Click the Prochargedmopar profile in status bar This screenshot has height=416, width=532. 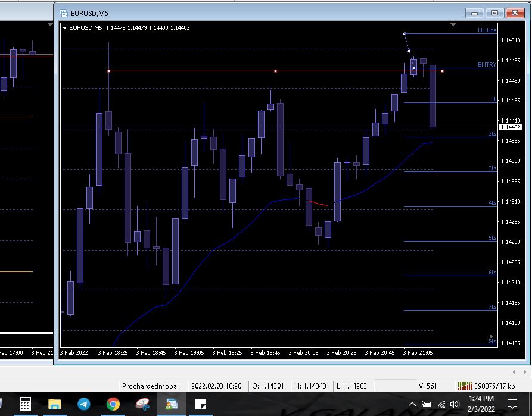[x=151, y=386]
